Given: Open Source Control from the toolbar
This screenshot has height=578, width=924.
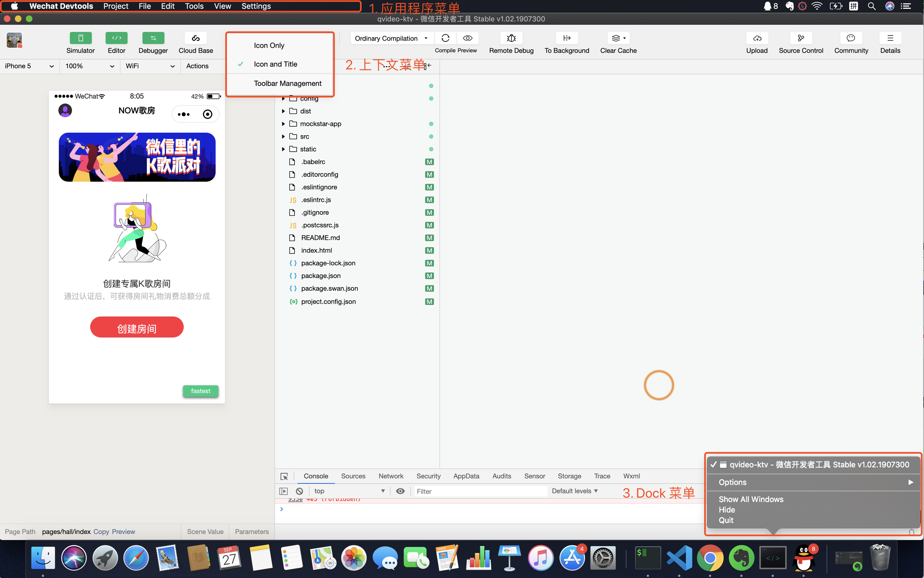Looking at the screenshot, I should [801, 38].
